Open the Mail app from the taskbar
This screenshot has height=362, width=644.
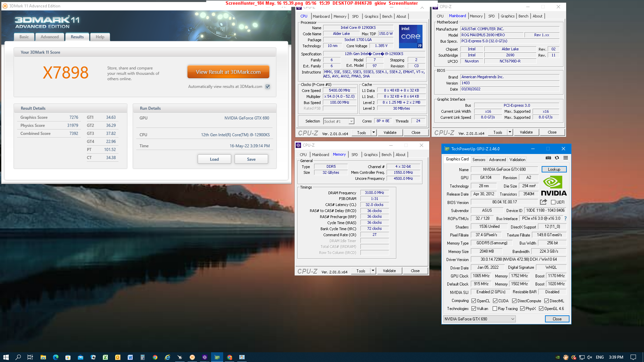click(80, 357)
